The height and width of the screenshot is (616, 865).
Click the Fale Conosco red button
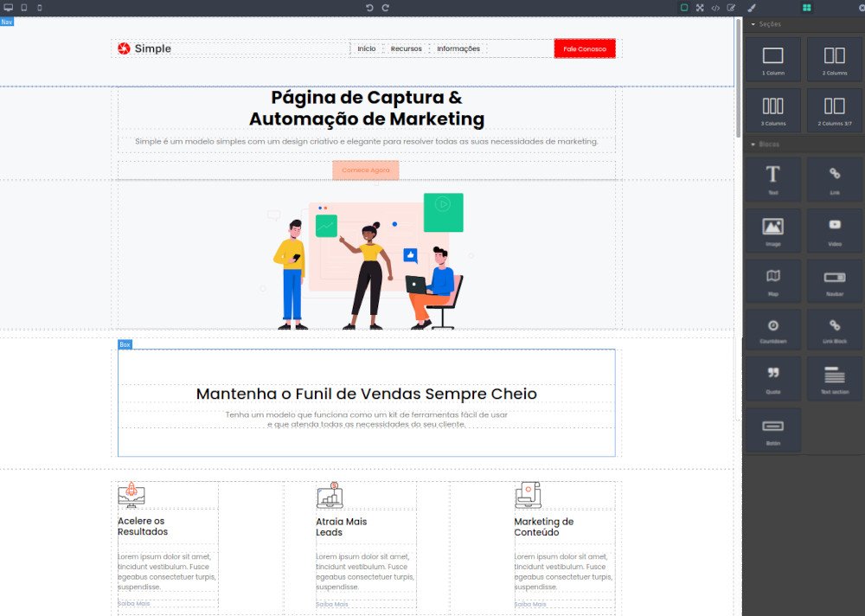point(585,49)
